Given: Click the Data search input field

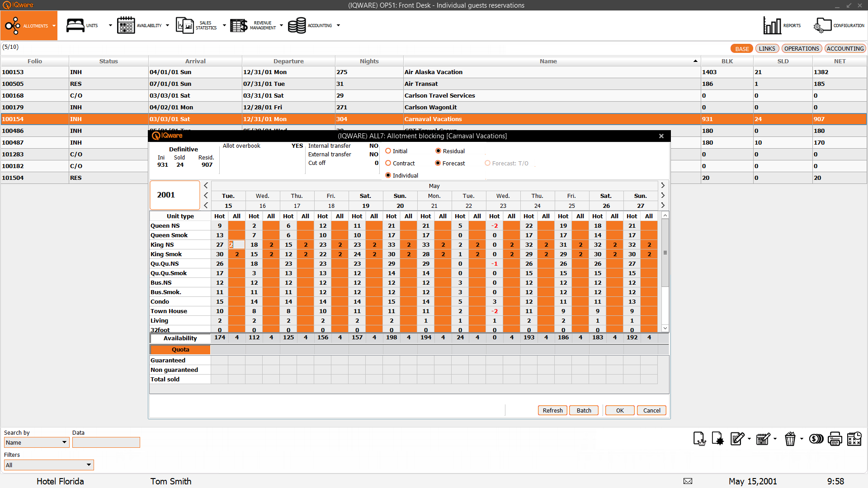Looking at the screenshot, I should (x=106, y=442).
